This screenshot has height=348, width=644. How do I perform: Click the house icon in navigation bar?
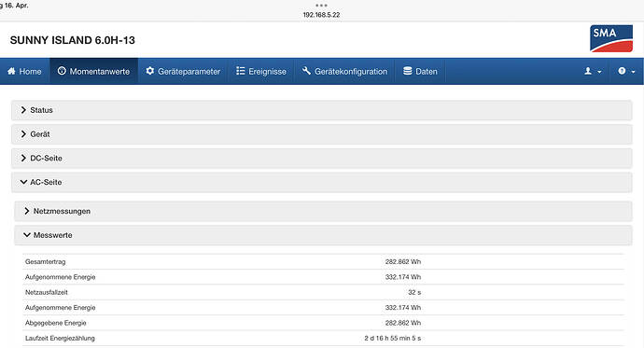tap(11, 71)
